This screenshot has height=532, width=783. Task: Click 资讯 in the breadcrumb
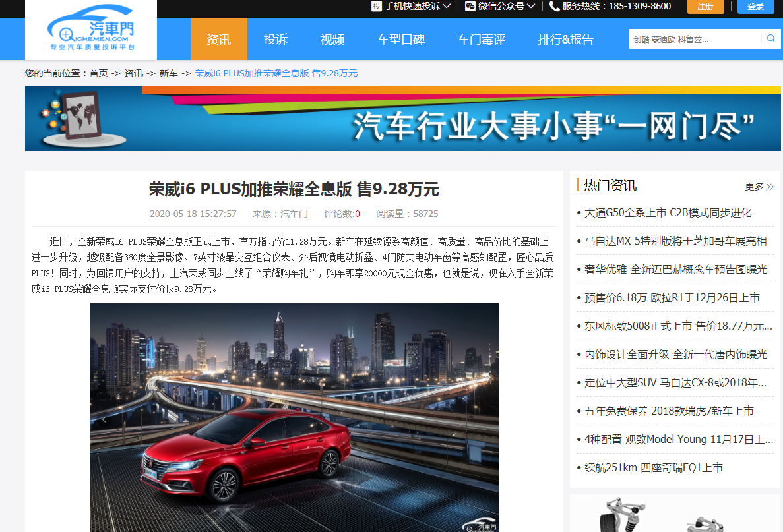point(133,73)
